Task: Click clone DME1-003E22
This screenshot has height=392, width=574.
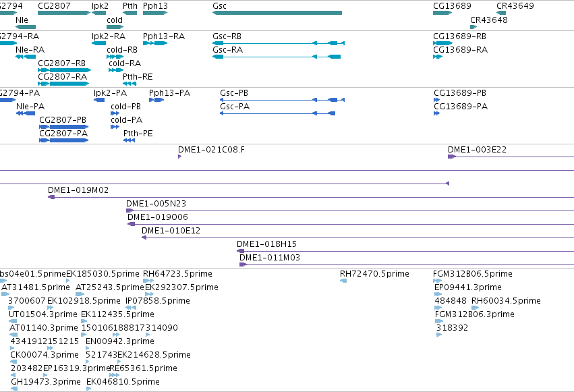Action: 477,150
